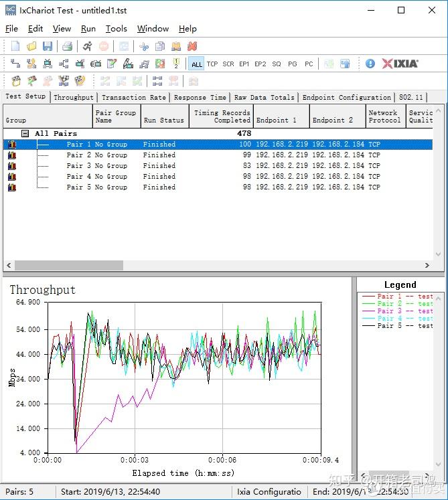
Task: Open the File menu
Action: tap(11, 29)
